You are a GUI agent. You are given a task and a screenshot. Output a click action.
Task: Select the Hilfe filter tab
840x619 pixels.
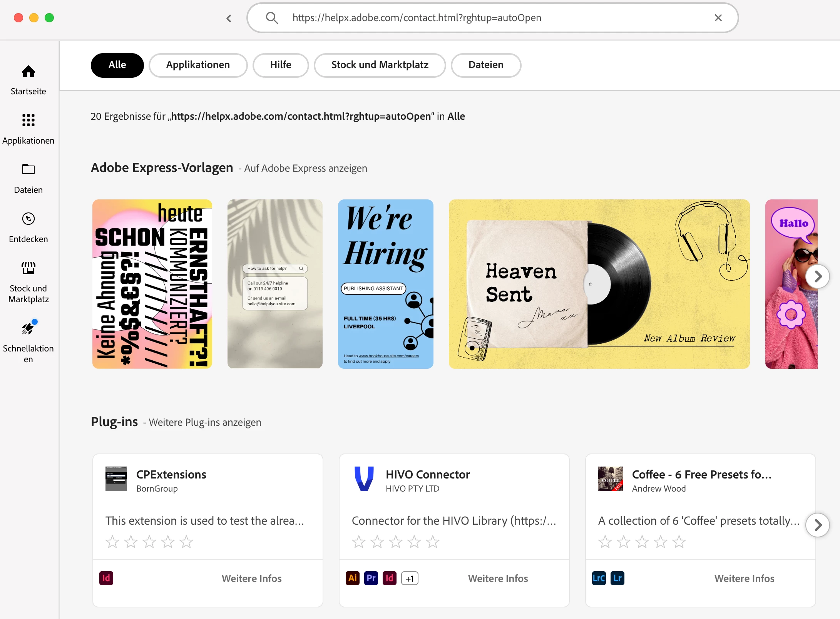[281, 65]
